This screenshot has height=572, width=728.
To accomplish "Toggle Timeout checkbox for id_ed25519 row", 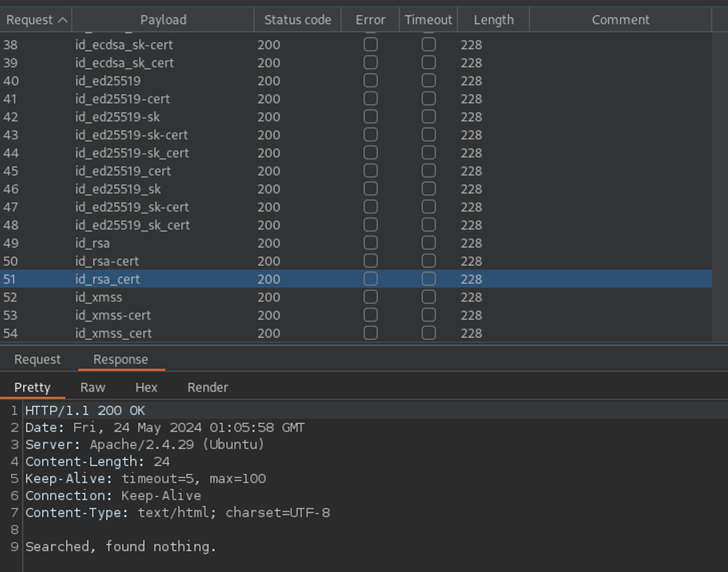I will [x=428, y=80].
